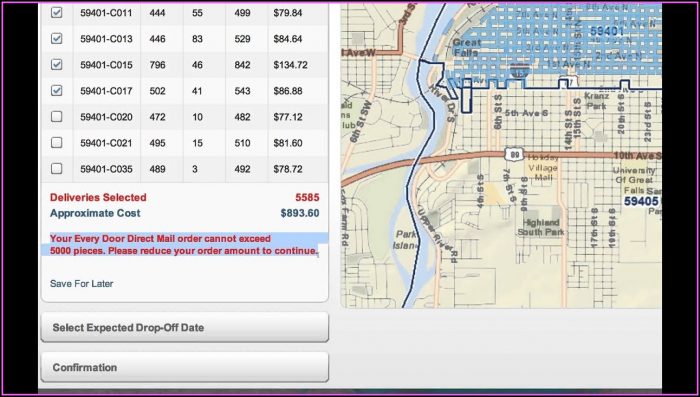
Task: Click ZIP code 59405 label on map
Action: tap(641, 201)
